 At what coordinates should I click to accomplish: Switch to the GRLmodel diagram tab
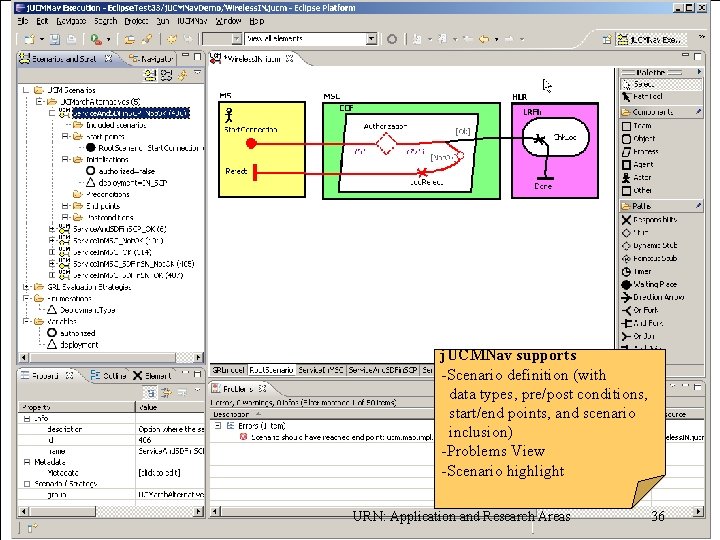(228, 370)
